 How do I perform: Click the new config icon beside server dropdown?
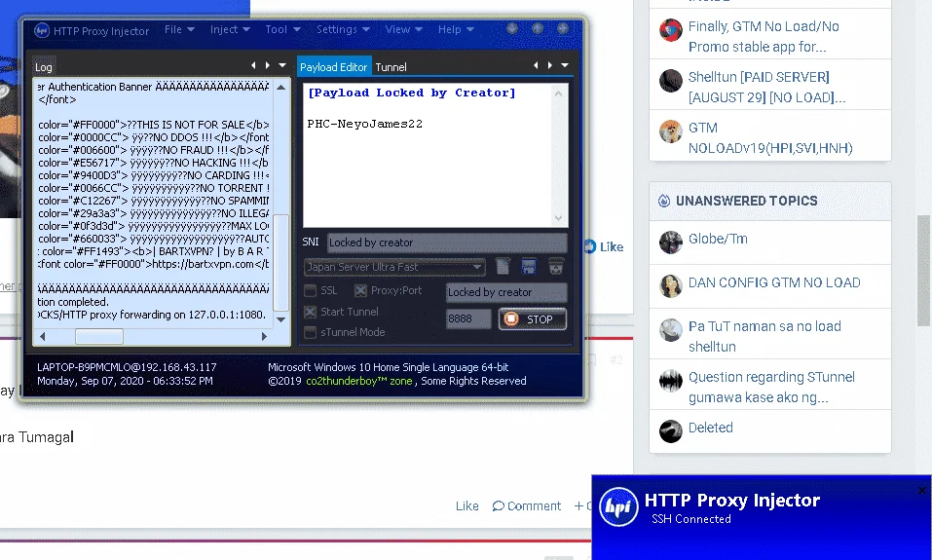[x=503, y=266]
